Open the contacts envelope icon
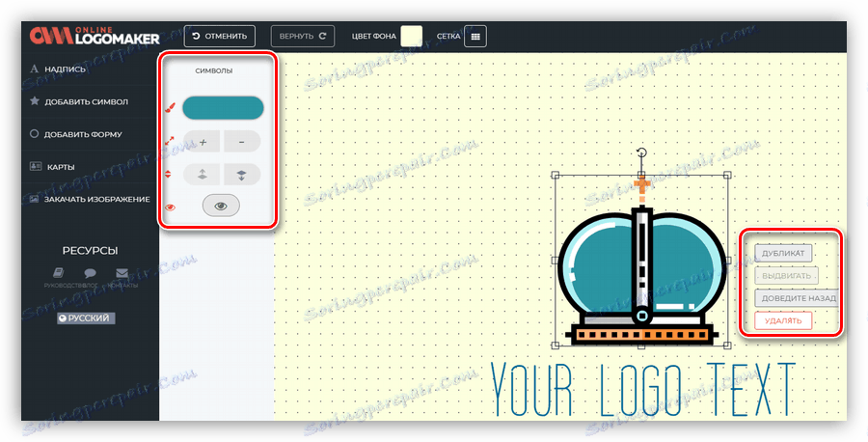Screen dimensions: 868x442 coord(122,272)
